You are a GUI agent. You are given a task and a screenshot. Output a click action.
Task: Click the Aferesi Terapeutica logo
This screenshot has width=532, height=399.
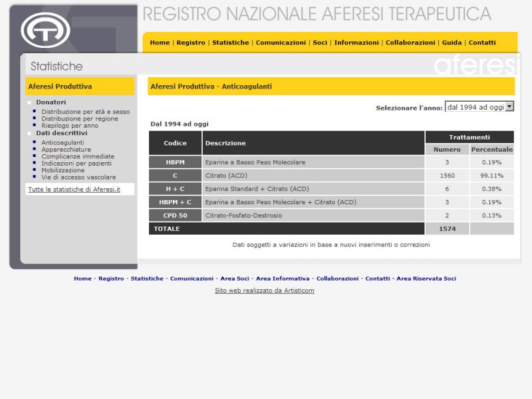click(45, 30)
